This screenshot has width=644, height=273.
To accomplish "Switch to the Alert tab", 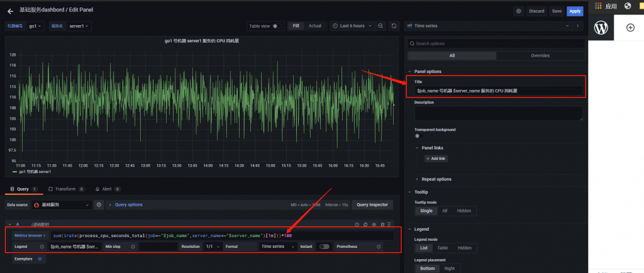I will pos(108,189).
